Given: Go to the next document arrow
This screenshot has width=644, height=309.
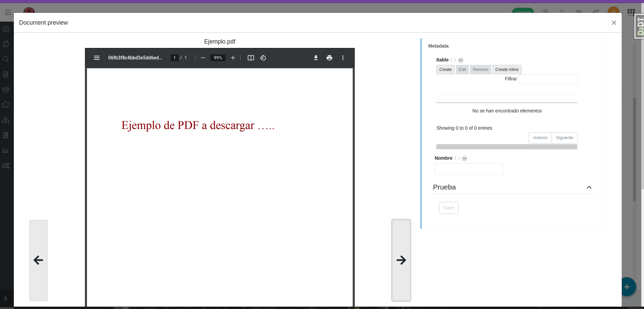Looking at the screenshot, I should tap(401, 260).
